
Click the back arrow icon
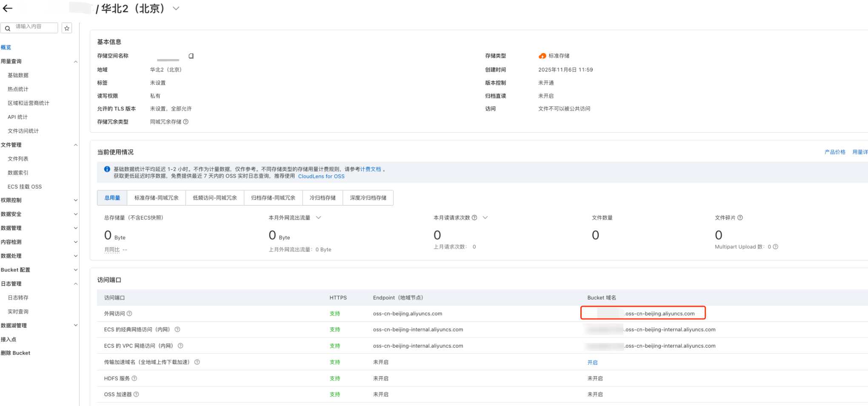8,9
